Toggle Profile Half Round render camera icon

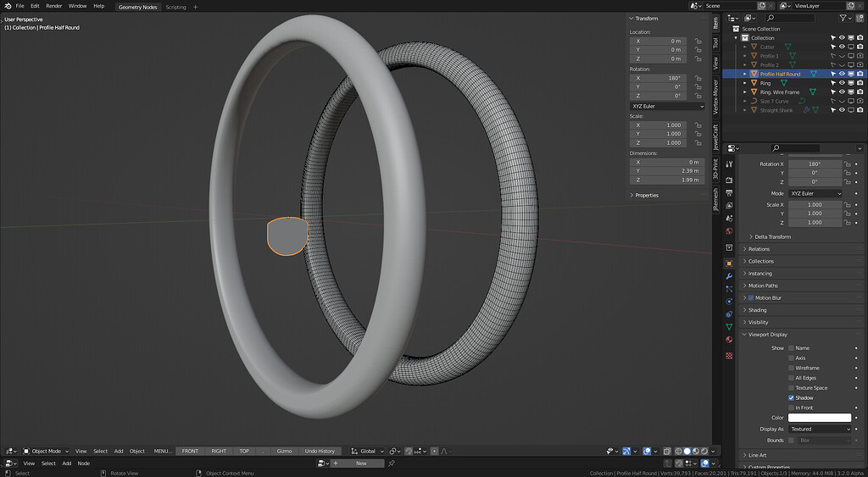860,74
